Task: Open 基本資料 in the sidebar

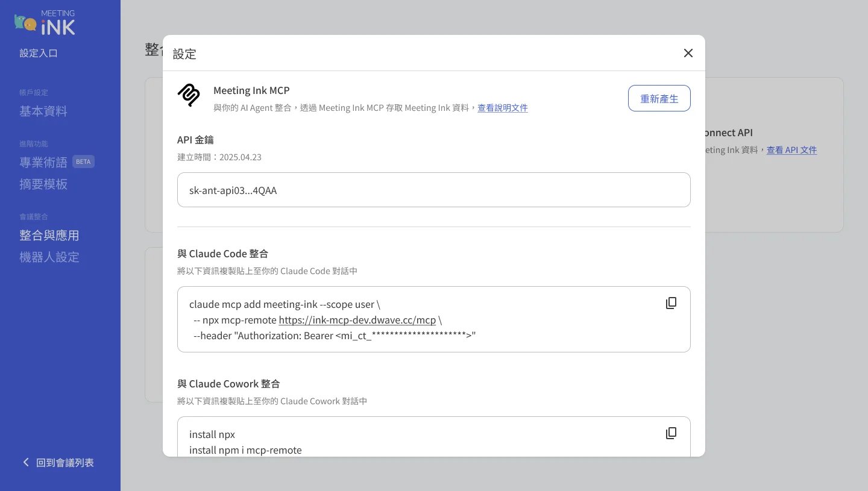Action: click(43, 111)
